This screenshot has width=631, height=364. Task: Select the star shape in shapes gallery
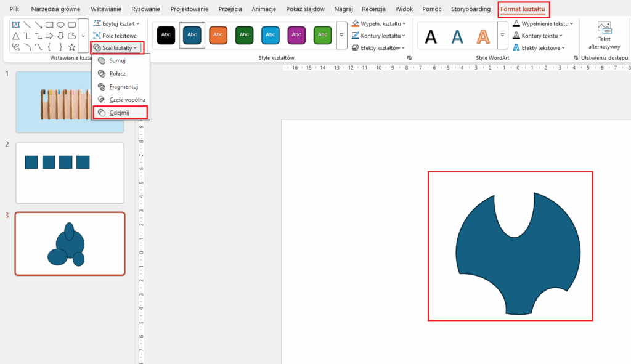(72, 47)
